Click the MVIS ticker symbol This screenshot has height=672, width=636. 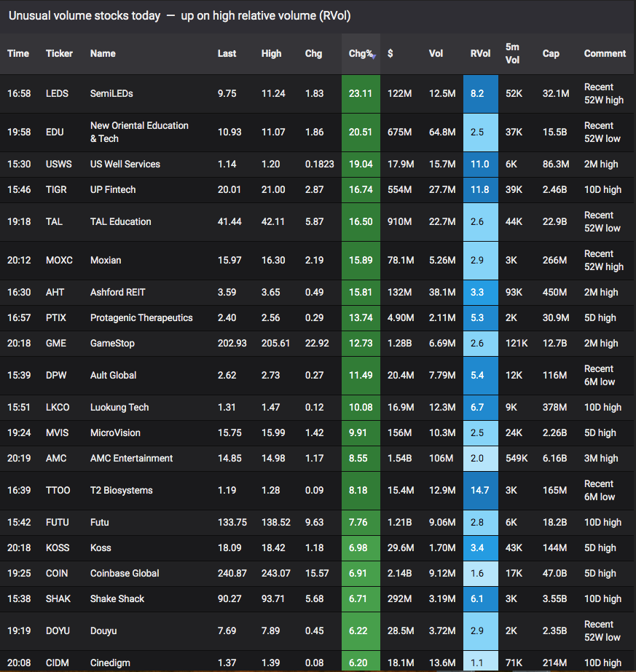click(57, 433)
